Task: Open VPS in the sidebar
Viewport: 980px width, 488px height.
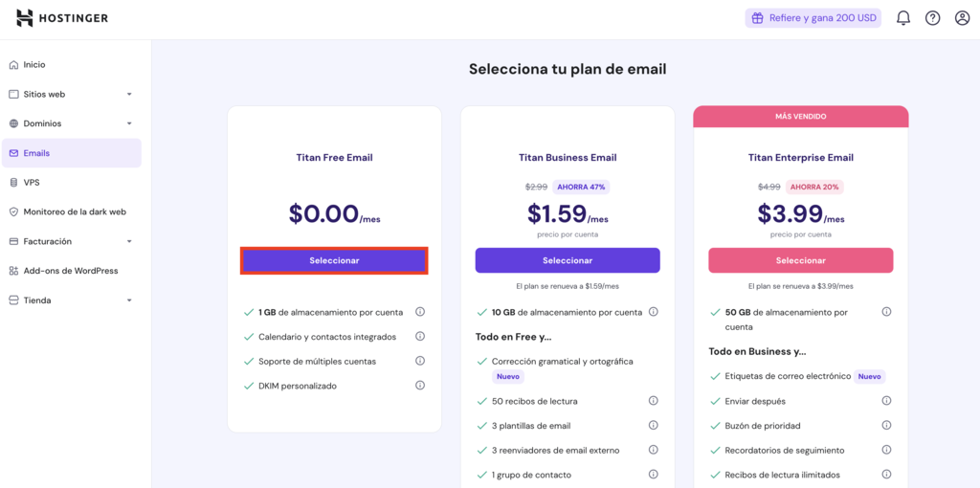Action: click(x=32, y=183)
